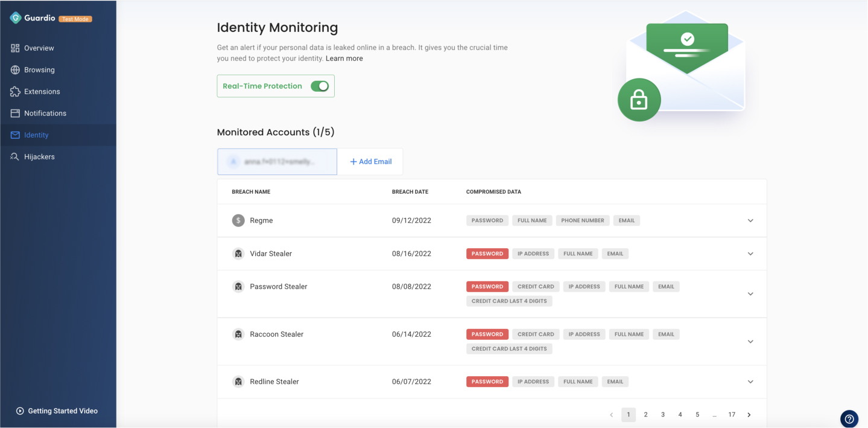The width and height of the screenshot is (868, 428).
Task: Open the Overview section
Action: pyautogui.click(x=58, y=48)
